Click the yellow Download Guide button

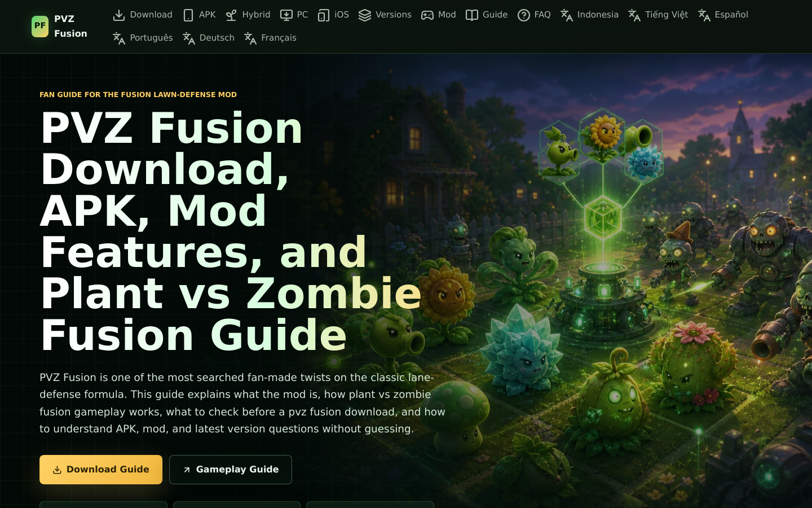click(x=101, y=470)
